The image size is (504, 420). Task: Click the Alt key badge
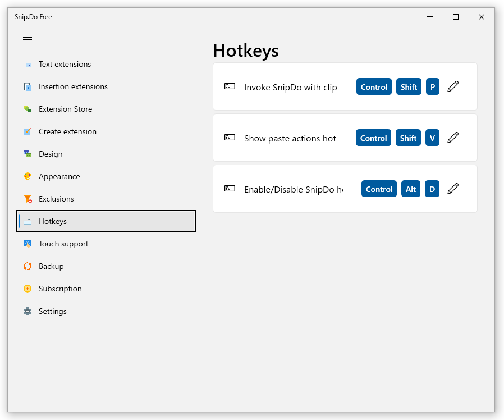(411, 189)
